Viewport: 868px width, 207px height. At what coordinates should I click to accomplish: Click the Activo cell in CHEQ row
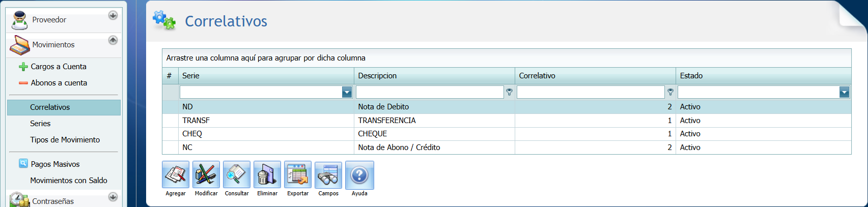click(763, 134)
